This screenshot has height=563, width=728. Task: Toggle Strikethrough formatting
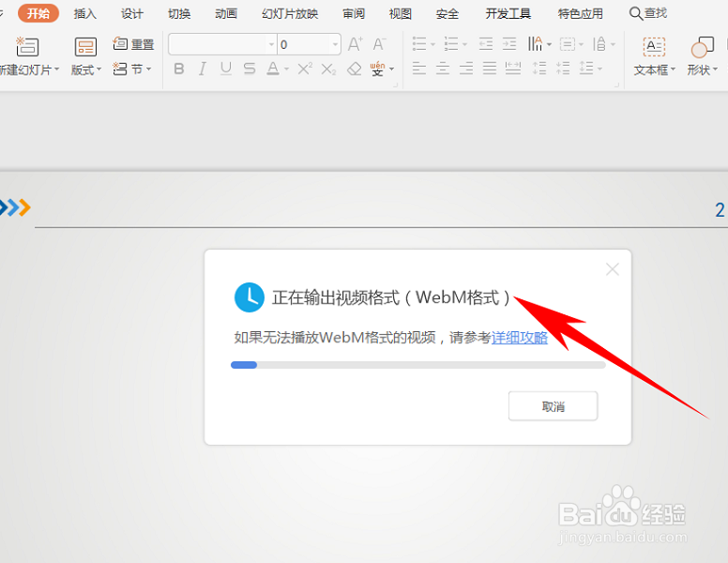point(250,69)
